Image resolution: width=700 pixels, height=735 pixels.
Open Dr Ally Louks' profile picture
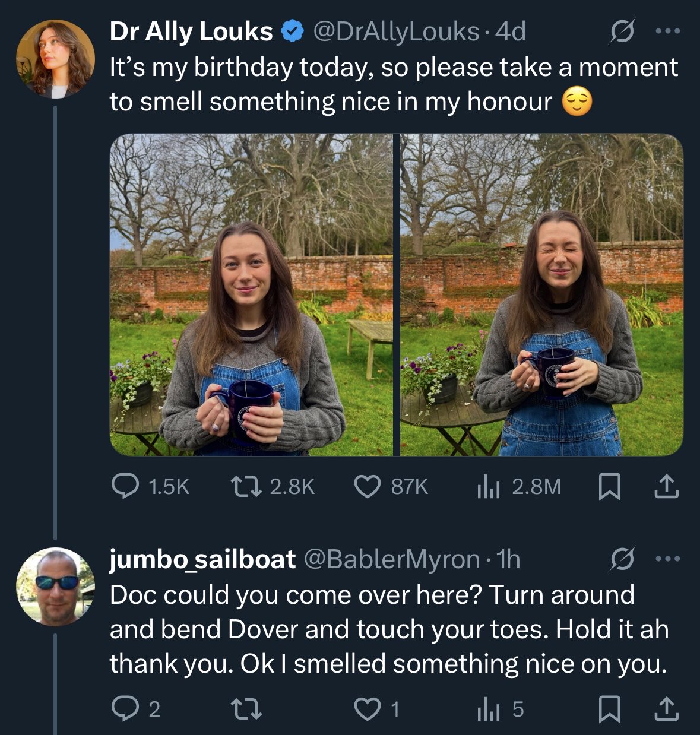tap(55, 59)
